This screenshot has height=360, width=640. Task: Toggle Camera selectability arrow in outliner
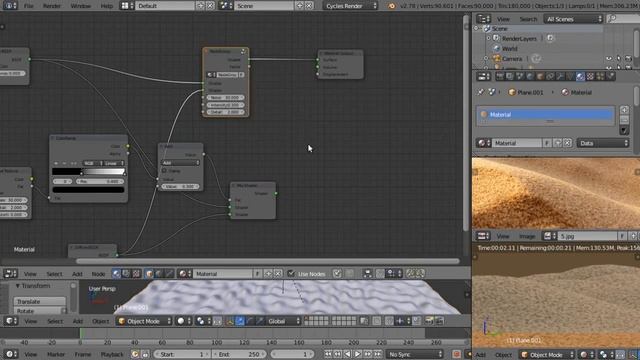pyautogui.click(x=619, y=58)
